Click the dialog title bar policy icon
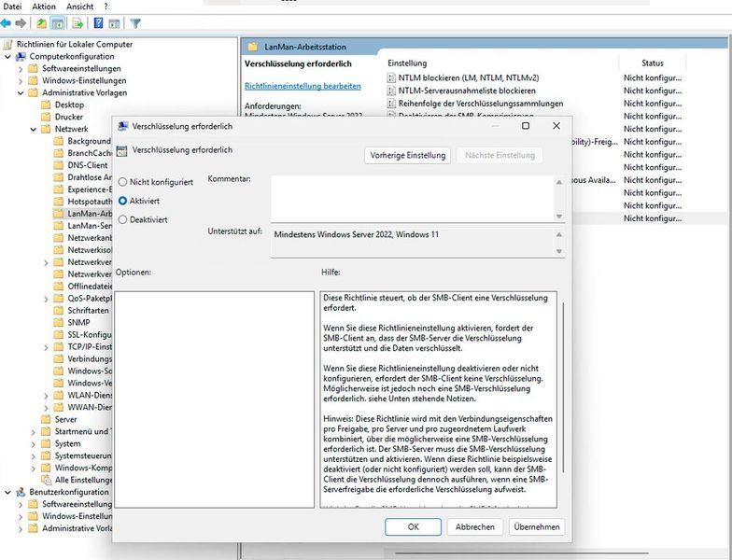The width and height of the screenshot is (732, 560). click(123, 126)
